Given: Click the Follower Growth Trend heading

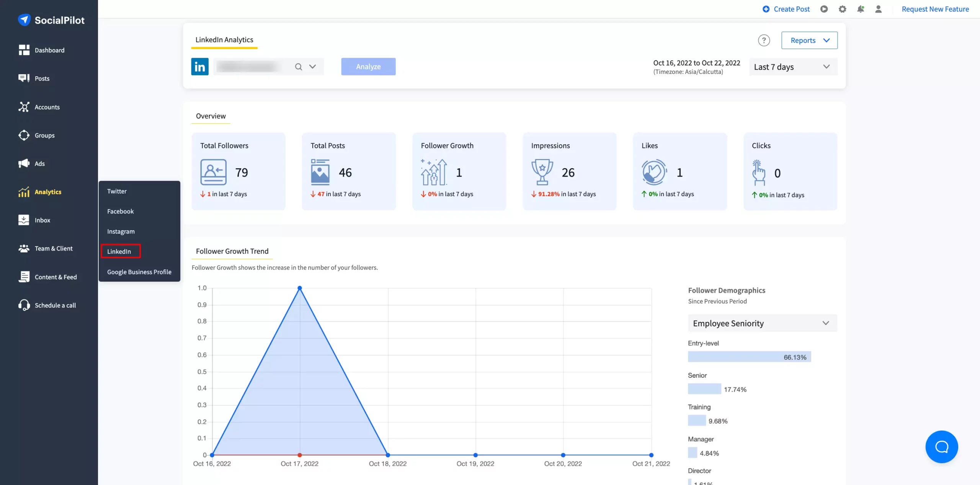Looking at the screenshot, I should point(232,251).
